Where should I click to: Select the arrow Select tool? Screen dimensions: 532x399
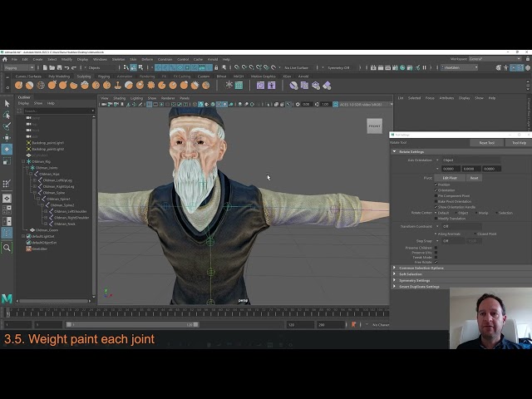(x=7, y=103)
